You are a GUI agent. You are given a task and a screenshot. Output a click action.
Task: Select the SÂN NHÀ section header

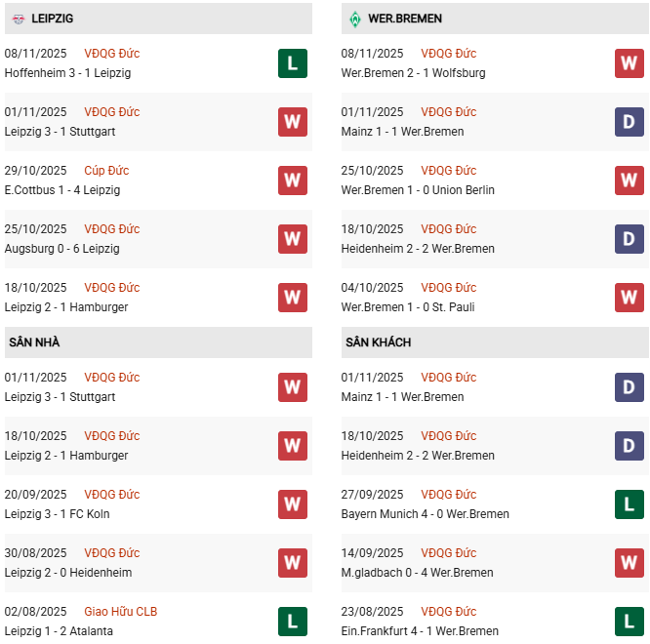click(x=34, y=342)
